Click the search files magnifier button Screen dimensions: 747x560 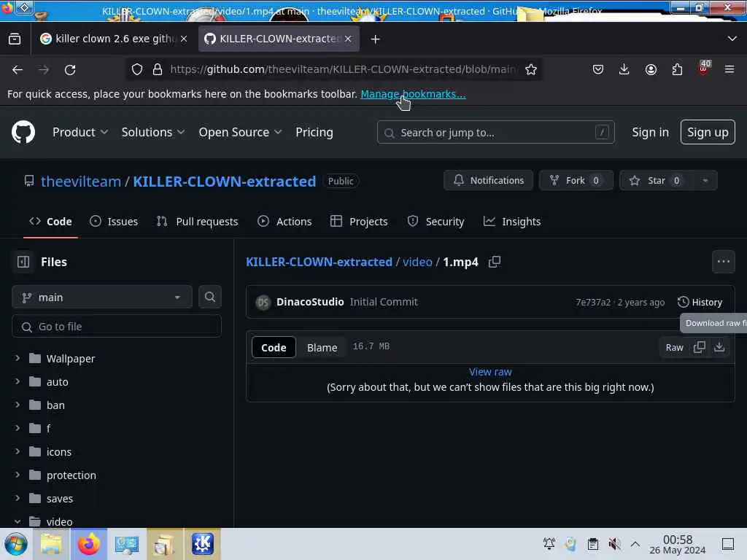click(209, 297)
